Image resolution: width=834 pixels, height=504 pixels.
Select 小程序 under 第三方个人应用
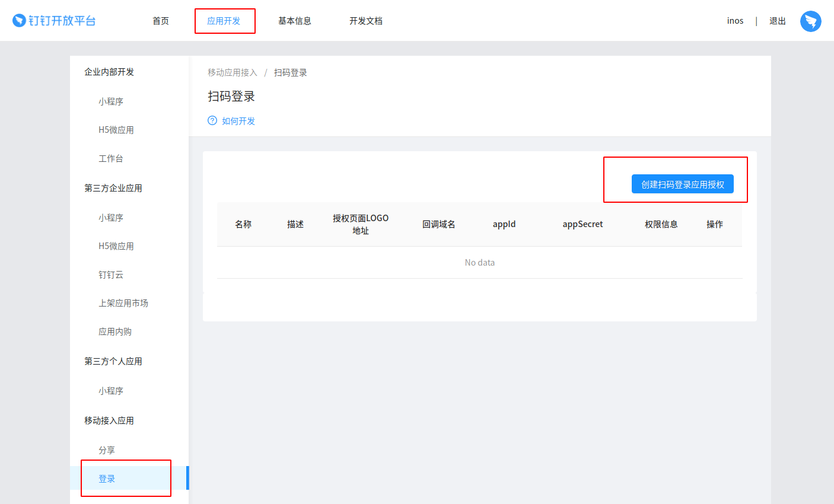pyautogui.click(x=111, y=391)
